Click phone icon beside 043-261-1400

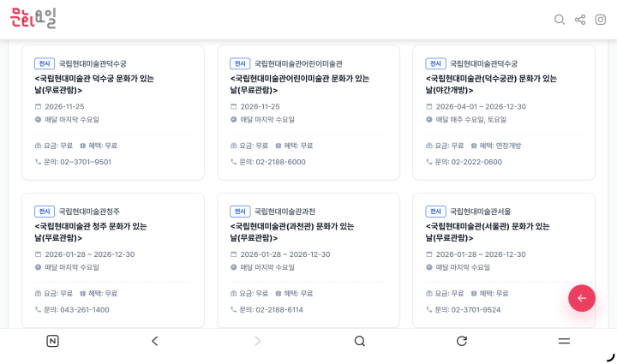pyautogui.click(x=39, y=310)
